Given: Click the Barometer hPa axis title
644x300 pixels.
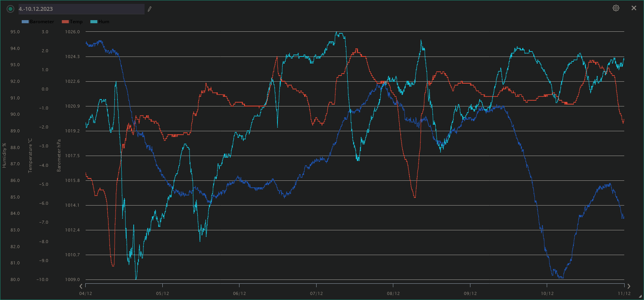Looking at the screenshot, I should click(59, 156).
